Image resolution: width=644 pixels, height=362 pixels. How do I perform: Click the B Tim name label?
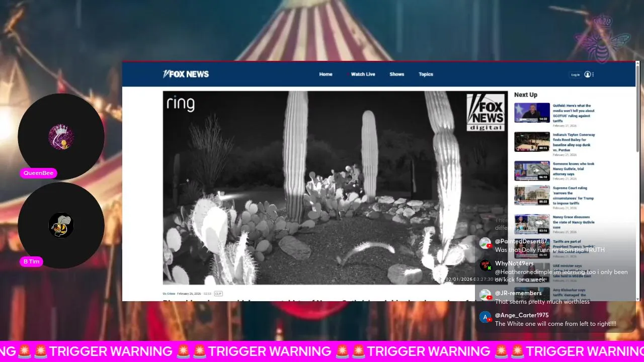(x=31, y=261)
